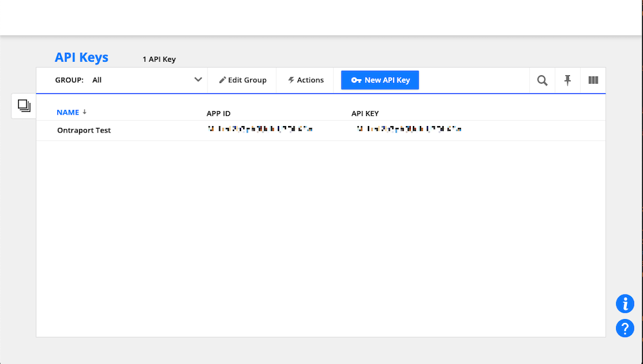Open the column chooser icon
643x364 pixels.
[x=593, y=80]
